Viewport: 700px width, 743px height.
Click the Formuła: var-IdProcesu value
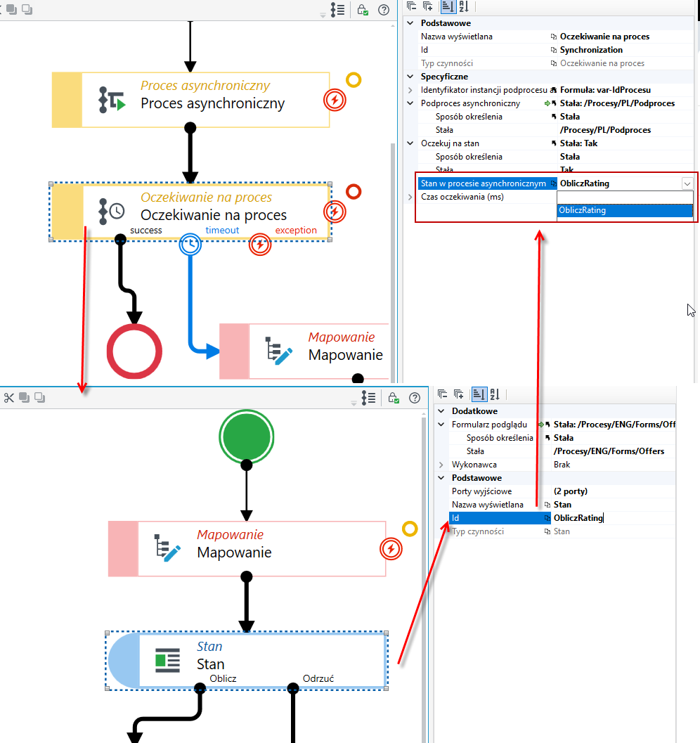[x=605, y=90]
